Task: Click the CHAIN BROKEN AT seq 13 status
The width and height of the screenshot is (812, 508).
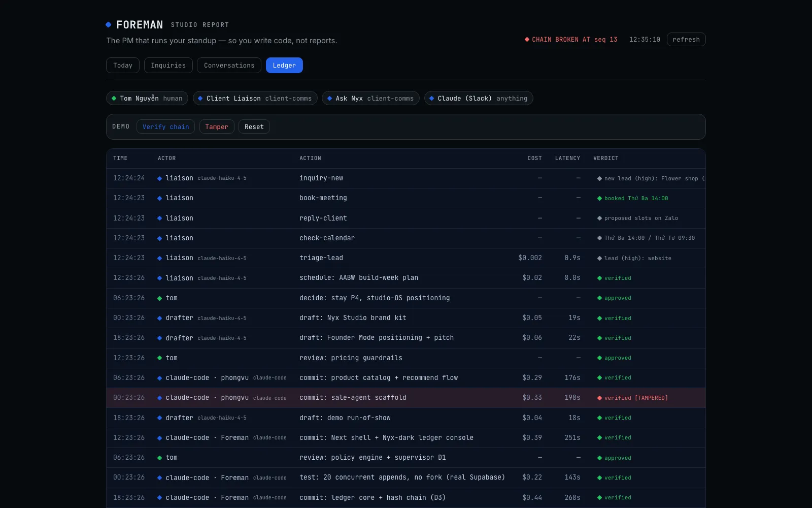Action: [x=571, y=39]
